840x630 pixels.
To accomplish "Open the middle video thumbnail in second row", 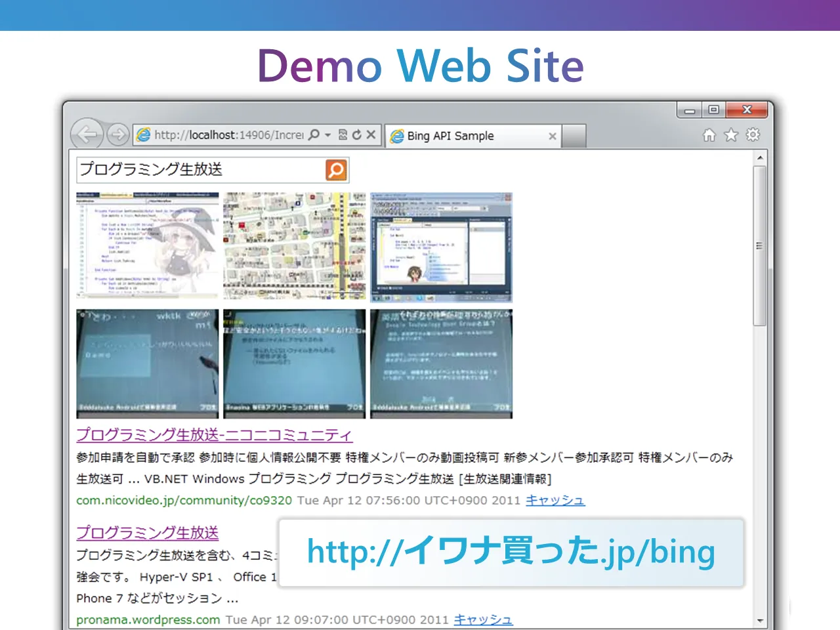I will (x=295, y=364).
